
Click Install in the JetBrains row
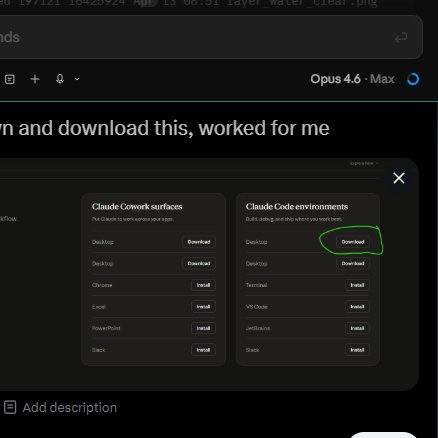point(357,328)
